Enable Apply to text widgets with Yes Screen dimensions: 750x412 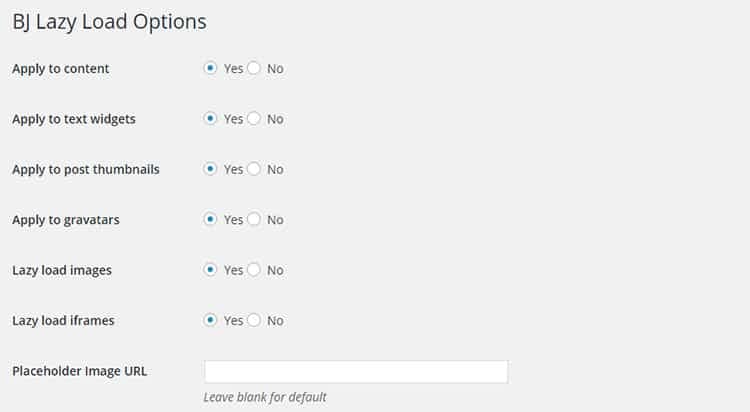(x=211, y=119)
